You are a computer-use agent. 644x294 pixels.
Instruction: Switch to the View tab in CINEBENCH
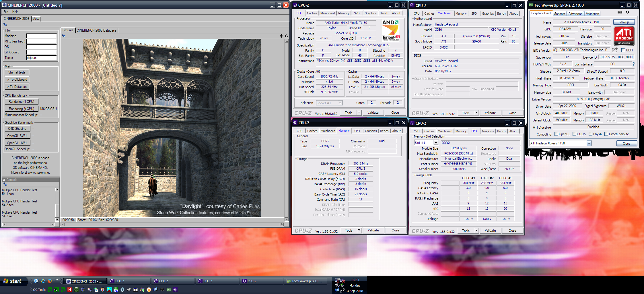click(36, 19)
